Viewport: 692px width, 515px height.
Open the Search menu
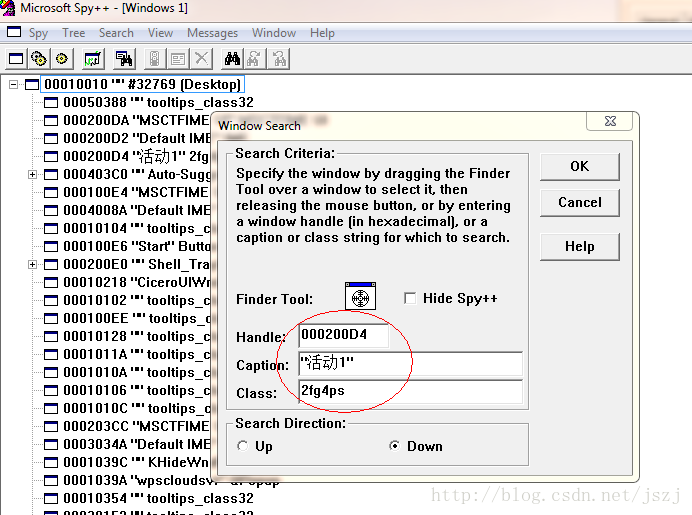[x=116, y=33]
